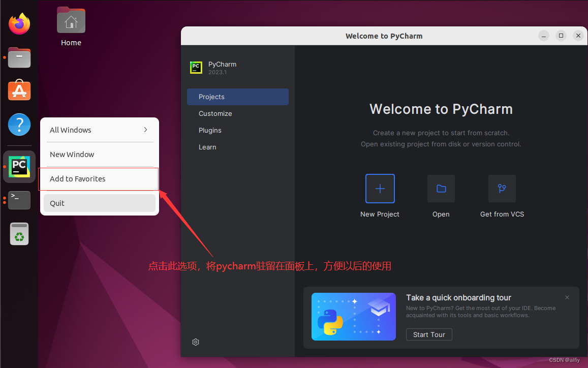588x368 pixels.
Task: Click the Take a quick onboarding tour heading
Action: pyautogui.click(x=458, y=297)
